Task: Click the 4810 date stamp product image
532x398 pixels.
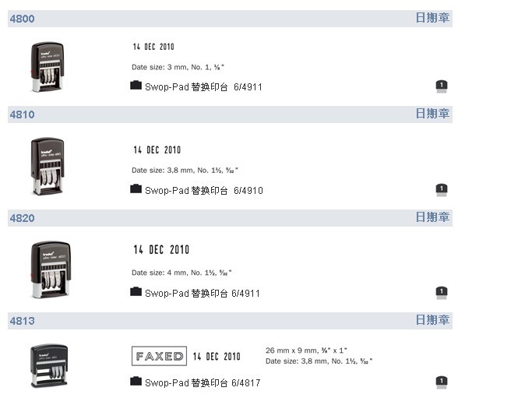Action: pos(48,166)
